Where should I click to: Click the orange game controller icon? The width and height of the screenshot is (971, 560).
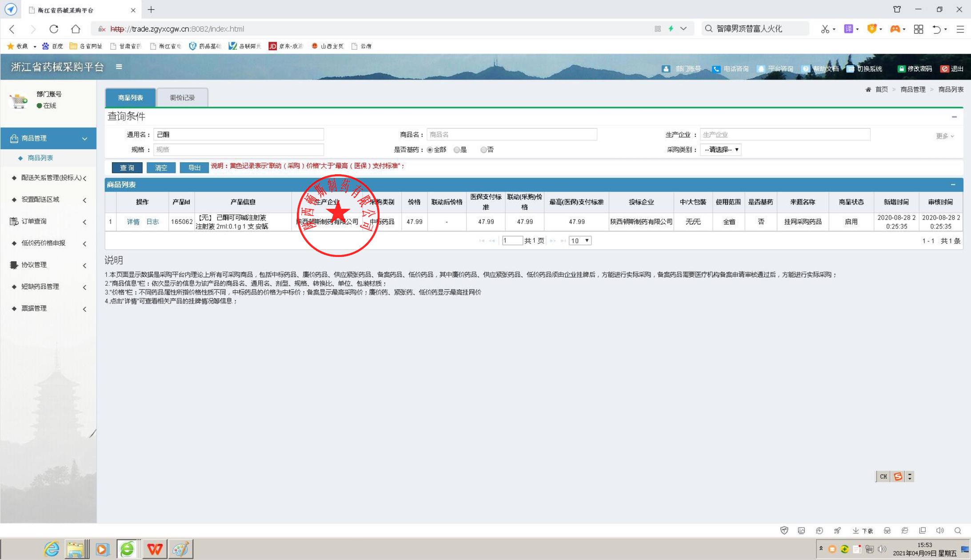(x=895, y=29)
